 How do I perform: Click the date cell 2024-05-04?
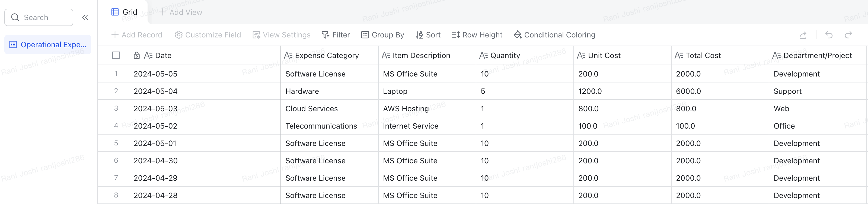click(206, 91)
